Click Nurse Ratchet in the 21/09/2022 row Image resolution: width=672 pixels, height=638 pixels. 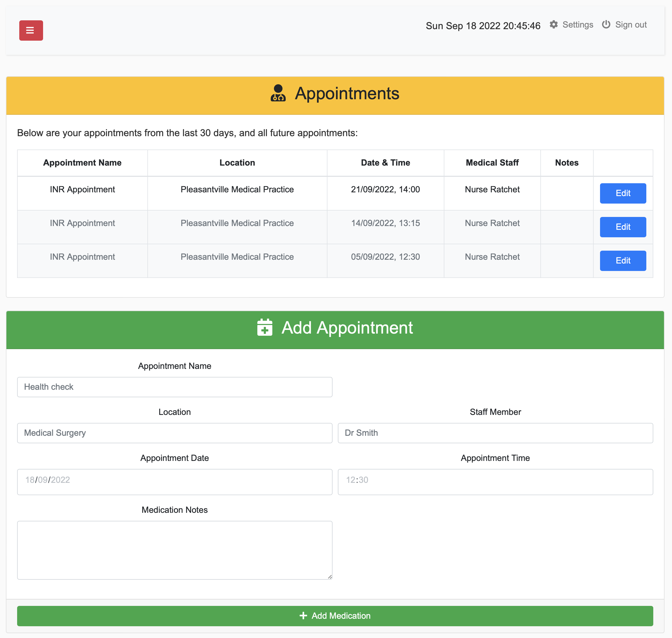tap(492, 189)
